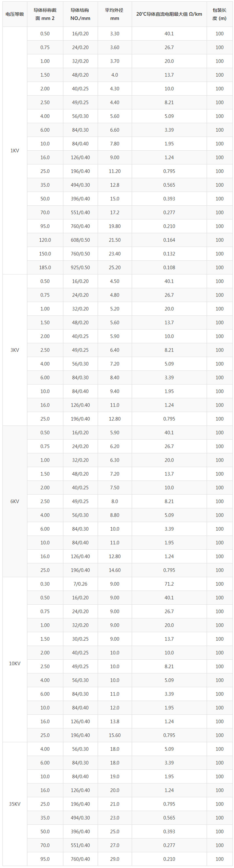Screen dimensions: 234x868
Task: Click the 平均外径 mm header cell
Action: [115, 14]
